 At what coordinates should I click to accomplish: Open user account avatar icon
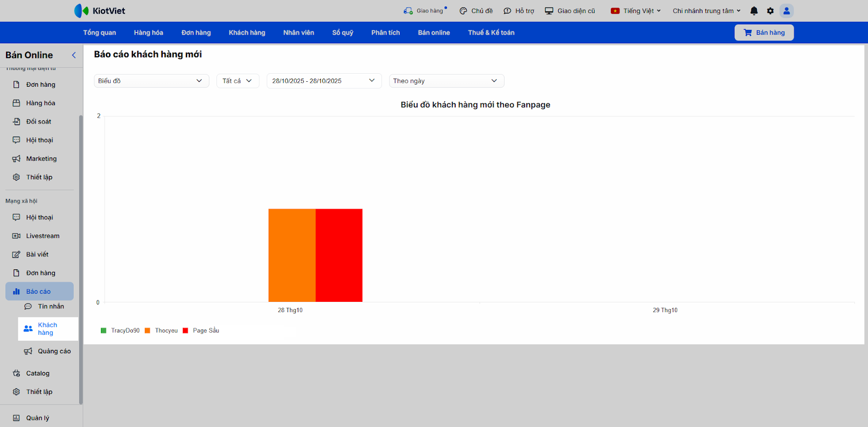[787, 11]
